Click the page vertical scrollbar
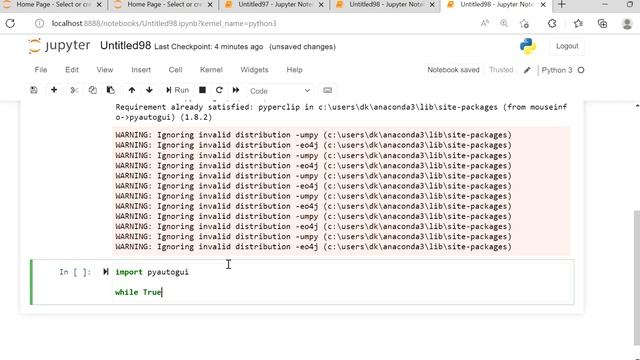The height and width of the screenshot is (360, 640). 637,278
